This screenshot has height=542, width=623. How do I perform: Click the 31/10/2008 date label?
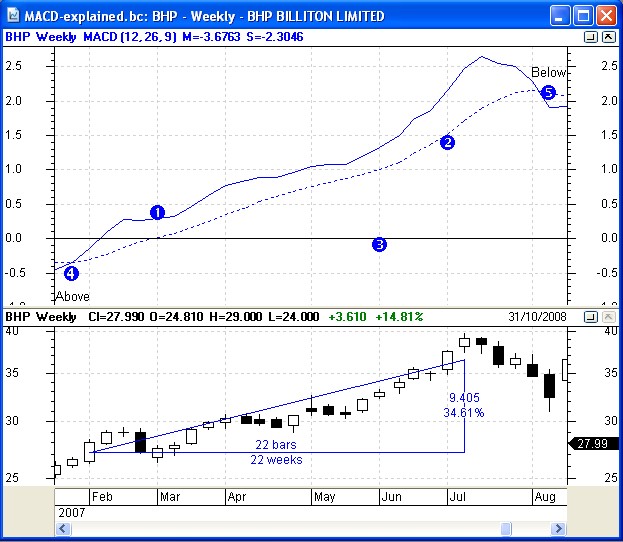[x=537, y=317]
